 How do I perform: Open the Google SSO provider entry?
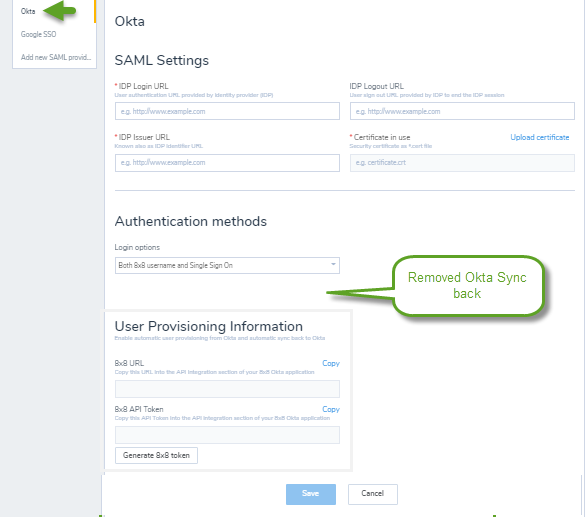click(x=38, y=34)
